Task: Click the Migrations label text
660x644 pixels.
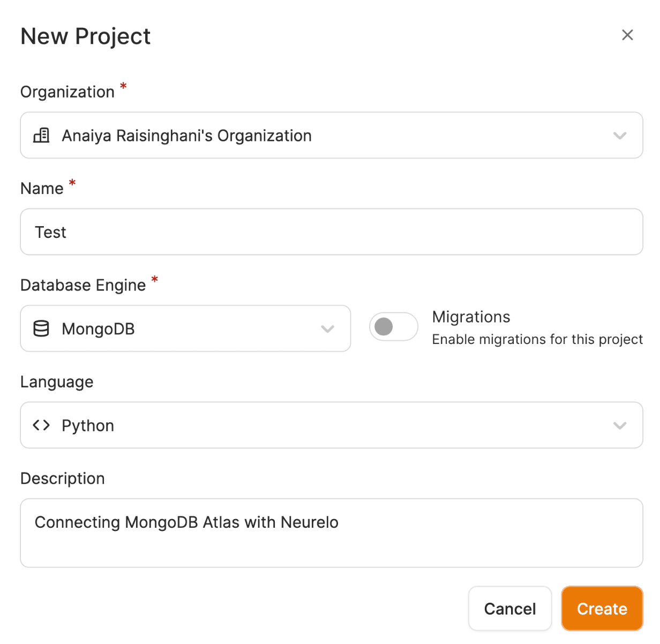Action: [471, 317]
